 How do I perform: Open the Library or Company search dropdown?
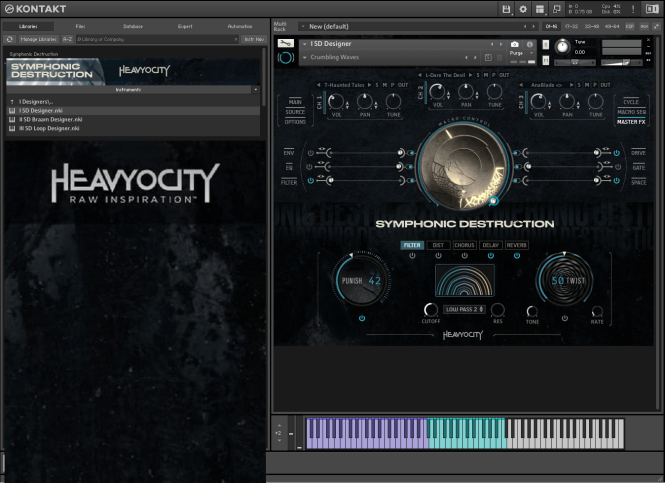point(236,39)
